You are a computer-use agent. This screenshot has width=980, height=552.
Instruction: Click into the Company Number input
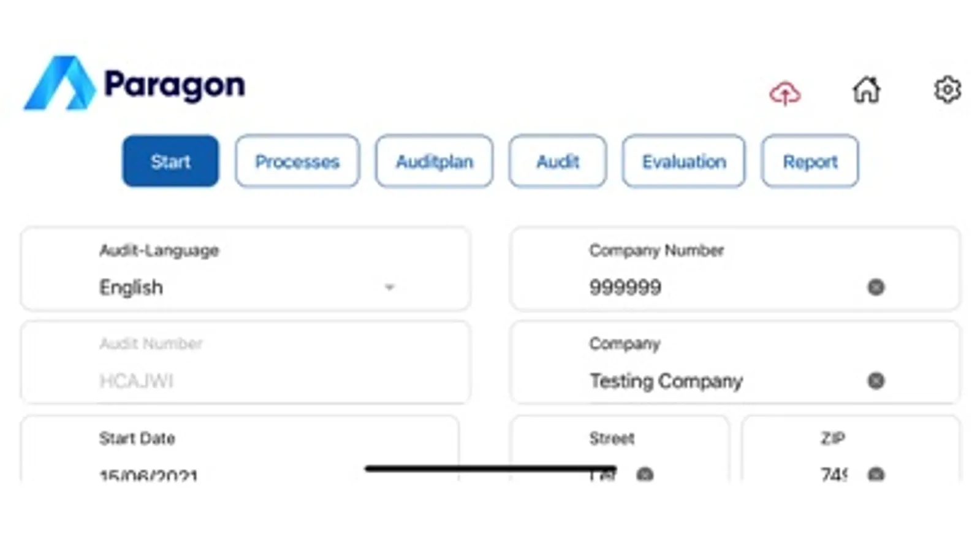705,287
